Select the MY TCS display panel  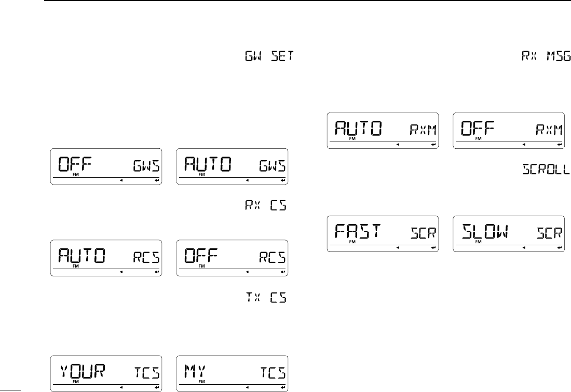tap(233, 374)
